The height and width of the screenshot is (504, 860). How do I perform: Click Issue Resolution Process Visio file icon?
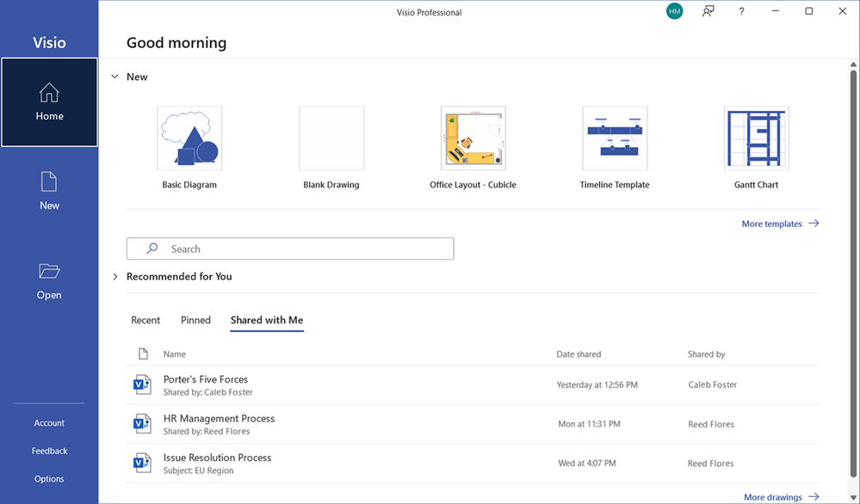[142, 464]
